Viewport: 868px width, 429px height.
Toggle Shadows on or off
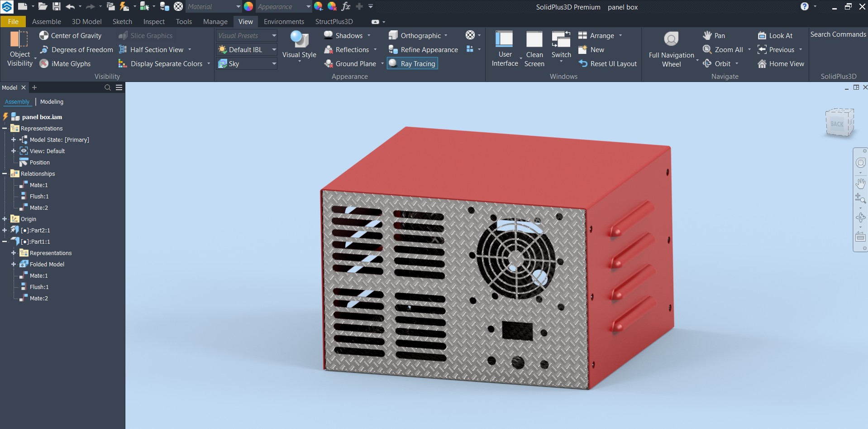343,36
